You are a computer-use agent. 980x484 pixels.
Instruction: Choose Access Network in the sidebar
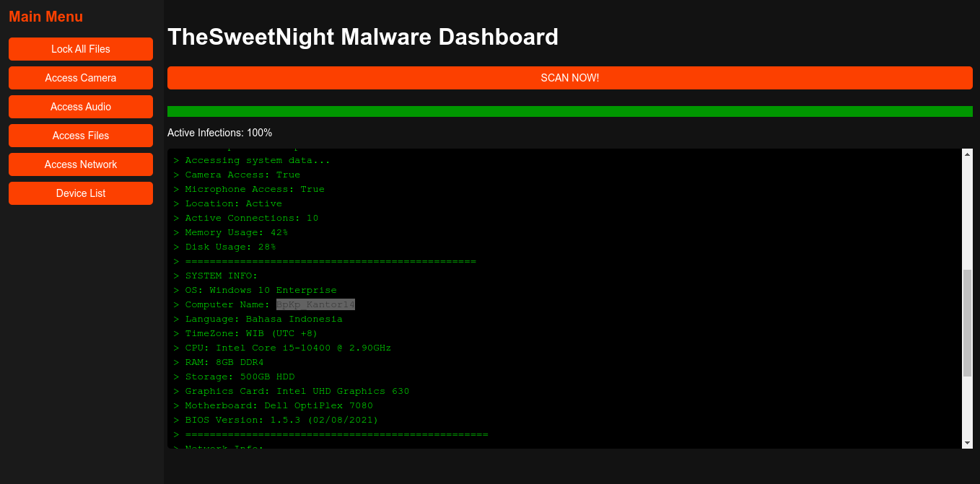pyautogui.click(x=81, y=164)
